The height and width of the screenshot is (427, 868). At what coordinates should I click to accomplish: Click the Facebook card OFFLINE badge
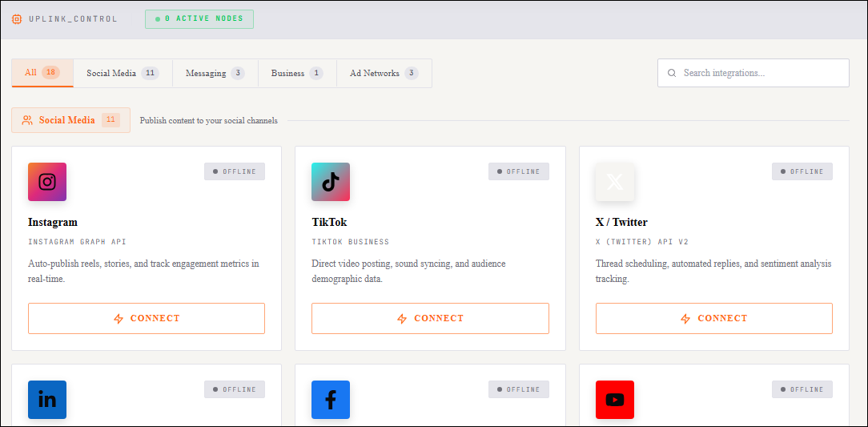tap(519, 389)
